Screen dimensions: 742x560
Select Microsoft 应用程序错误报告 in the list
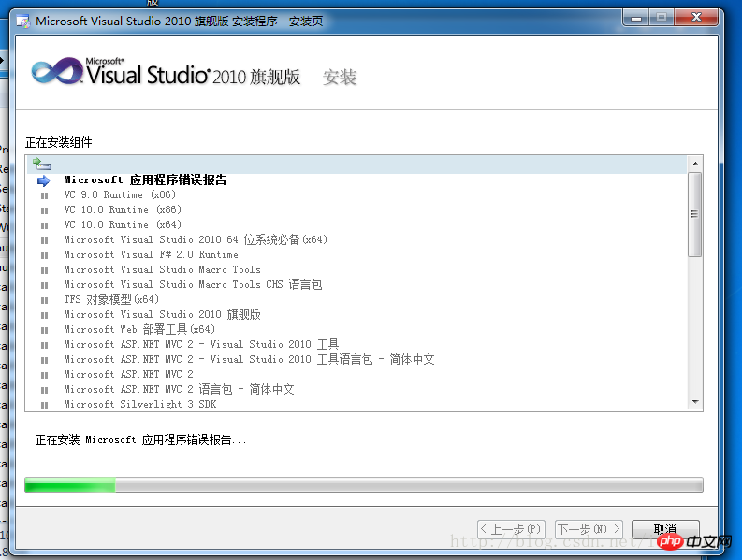click(x=145, y=179)
